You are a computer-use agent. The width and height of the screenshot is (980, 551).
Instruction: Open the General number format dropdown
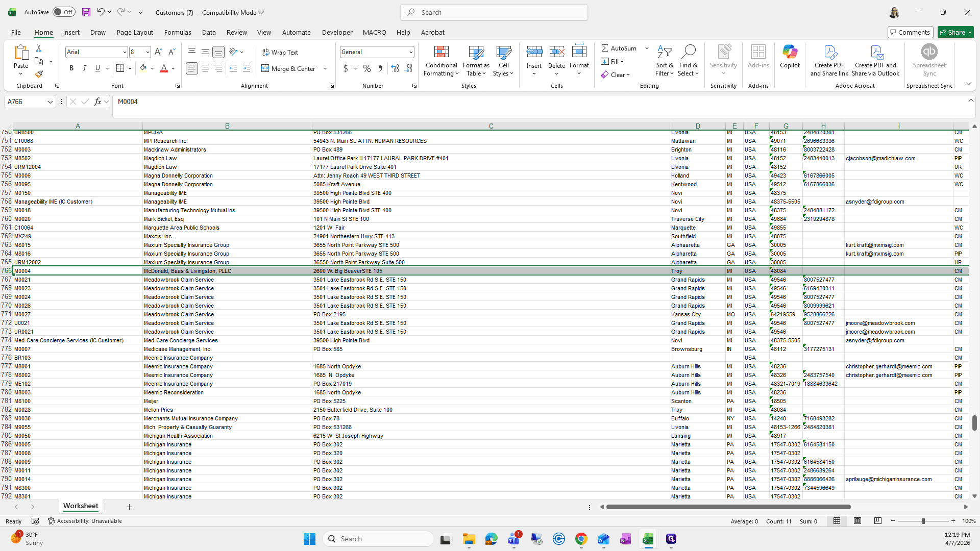tap(410, 52)
